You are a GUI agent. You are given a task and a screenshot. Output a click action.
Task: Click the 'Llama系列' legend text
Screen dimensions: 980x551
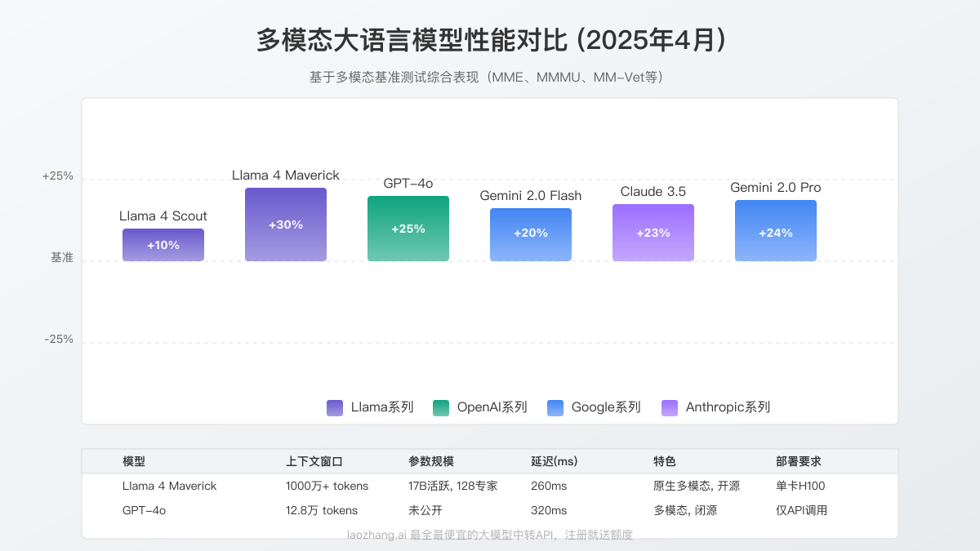[x=382, y=407]
